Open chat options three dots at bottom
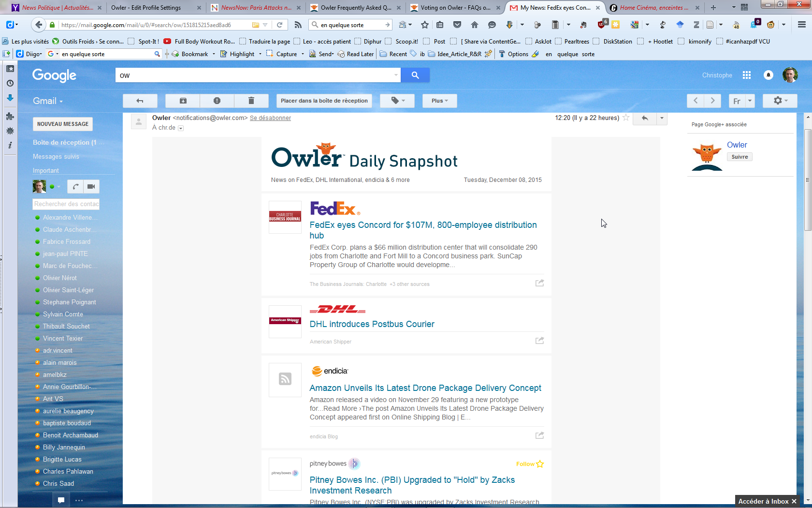The image size is (812, 508). [79, 500]
